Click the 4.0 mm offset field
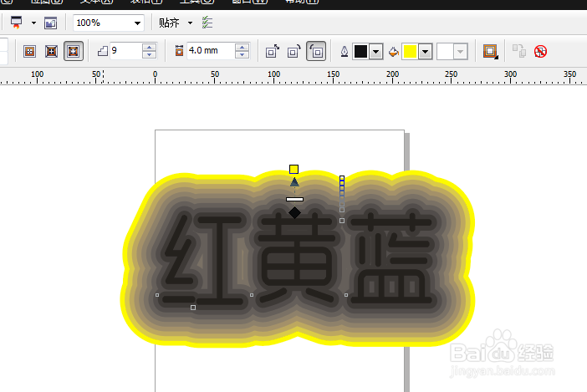This screenshot has width=587, height=392. [211, 50]
